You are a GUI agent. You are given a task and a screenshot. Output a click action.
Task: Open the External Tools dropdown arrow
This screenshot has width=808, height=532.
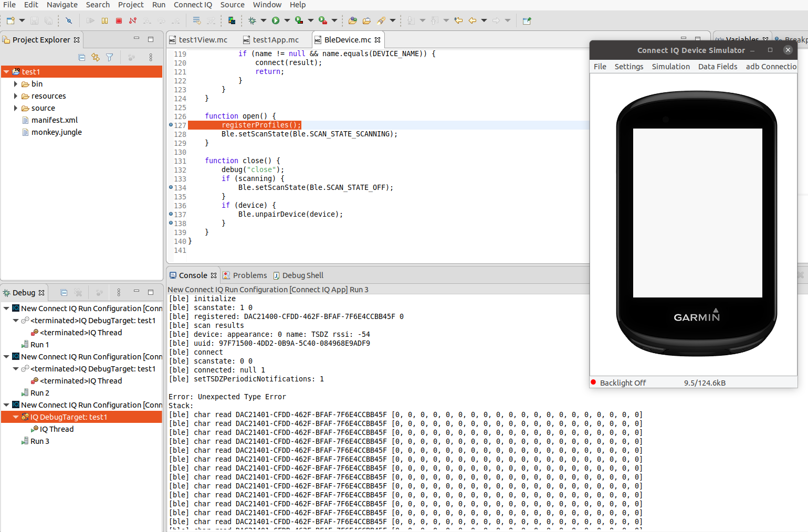334,20
